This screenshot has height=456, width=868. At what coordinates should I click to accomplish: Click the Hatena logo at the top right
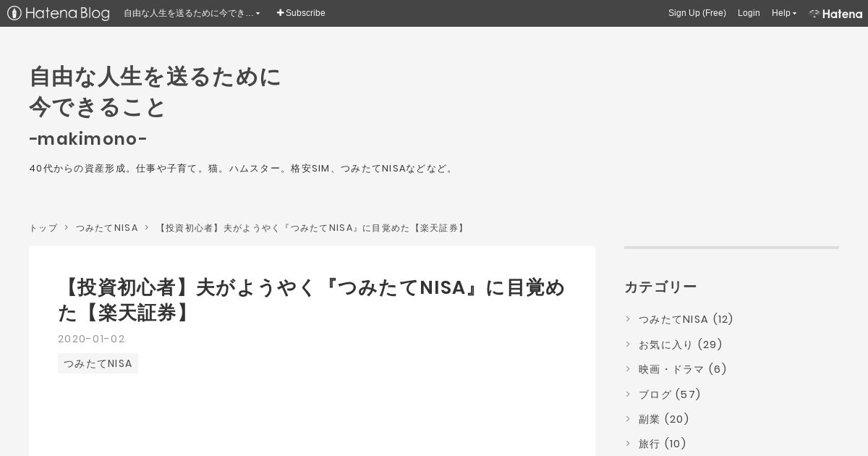(835, 13)
